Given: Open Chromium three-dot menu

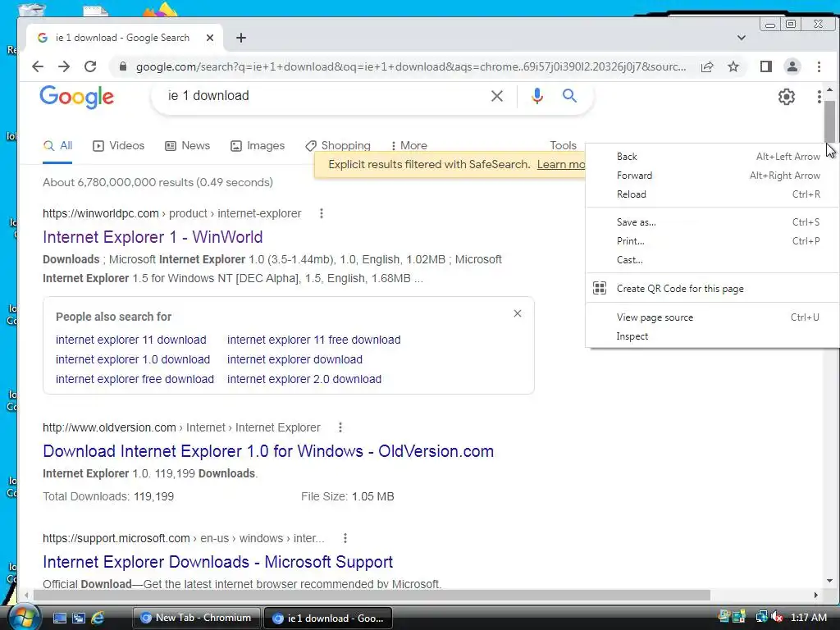Looking at the screenshot, I should click(x=819, y=66).
